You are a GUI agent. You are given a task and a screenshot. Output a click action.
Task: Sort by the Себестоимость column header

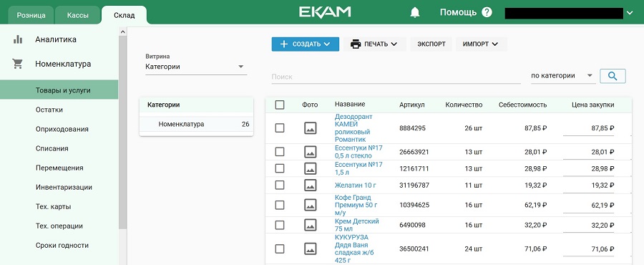(x=522, y=105)
